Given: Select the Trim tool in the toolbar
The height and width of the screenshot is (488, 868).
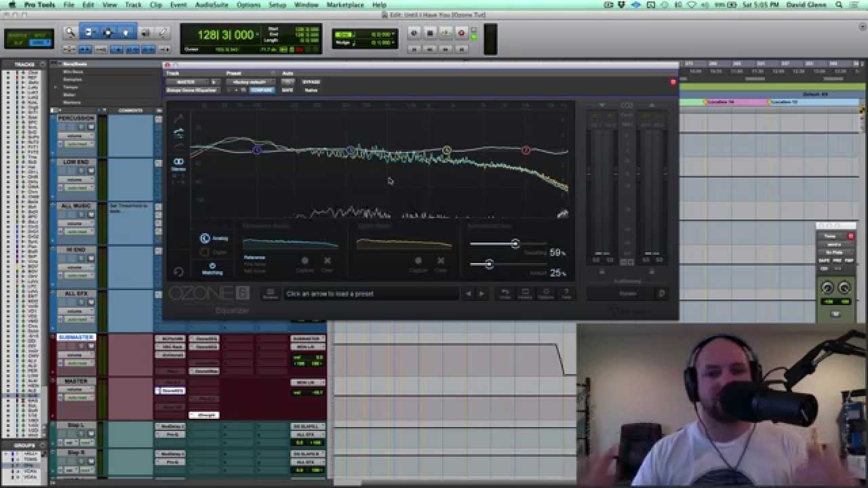Looking at the screenshot, I should tap(89, 32).
